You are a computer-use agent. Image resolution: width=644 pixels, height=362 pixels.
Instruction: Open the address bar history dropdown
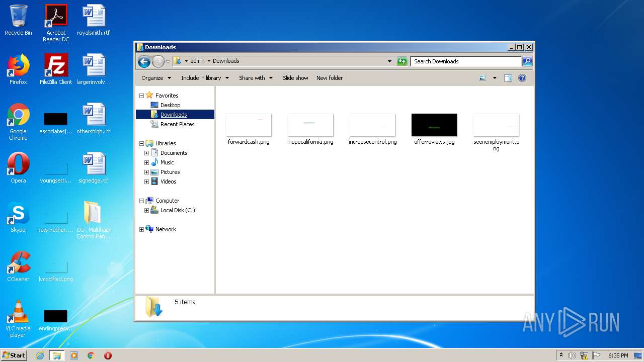tap(389, 61)
